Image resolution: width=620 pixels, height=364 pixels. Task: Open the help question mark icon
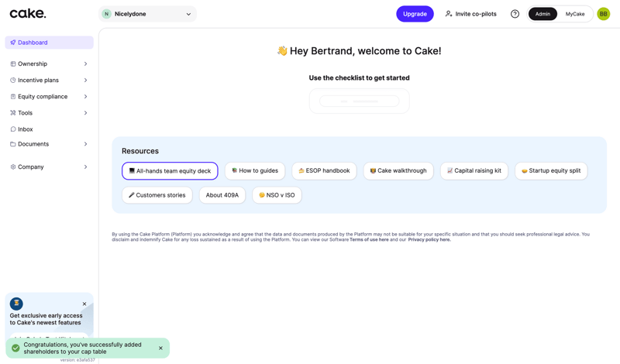[x=515, y=14]
